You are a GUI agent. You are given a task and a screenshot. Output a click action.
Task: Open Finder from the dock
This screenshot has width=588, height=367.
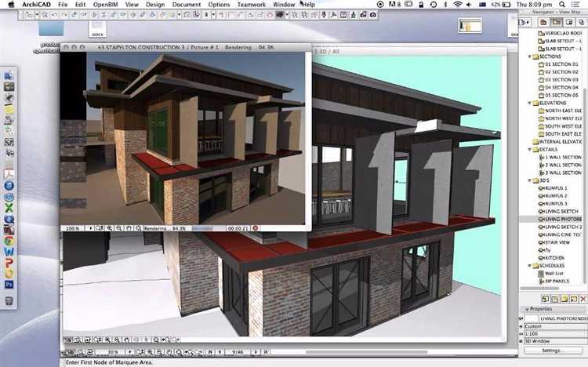point(9,75)
